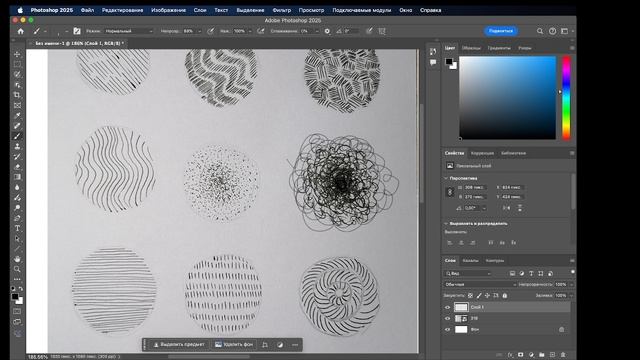Select the Zoom tool
The height and width of the screenshot is (360, 640).
point(17,269)
